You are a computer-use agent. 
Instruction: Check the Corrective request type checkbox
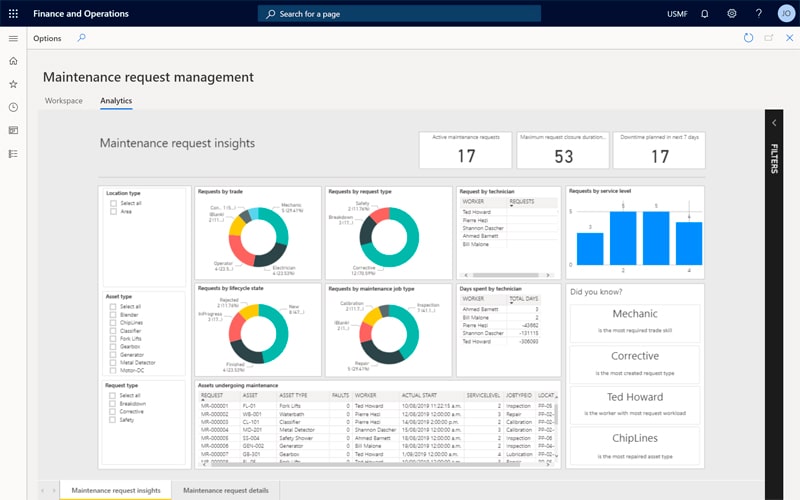coord(113,411)
